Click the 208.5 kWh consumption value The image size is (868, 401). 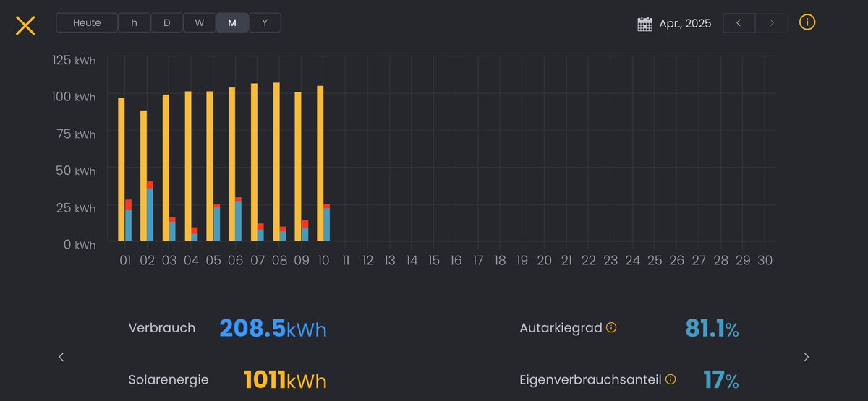pyautogui.click(x=273, y=329)
